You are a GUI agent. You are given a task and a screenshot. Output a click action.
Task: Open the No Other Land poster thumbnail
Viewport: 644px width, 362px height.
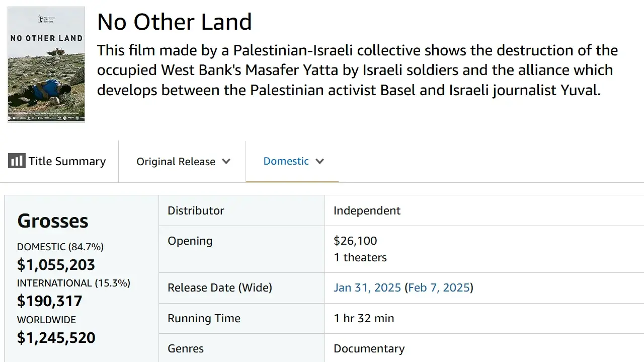46,64
